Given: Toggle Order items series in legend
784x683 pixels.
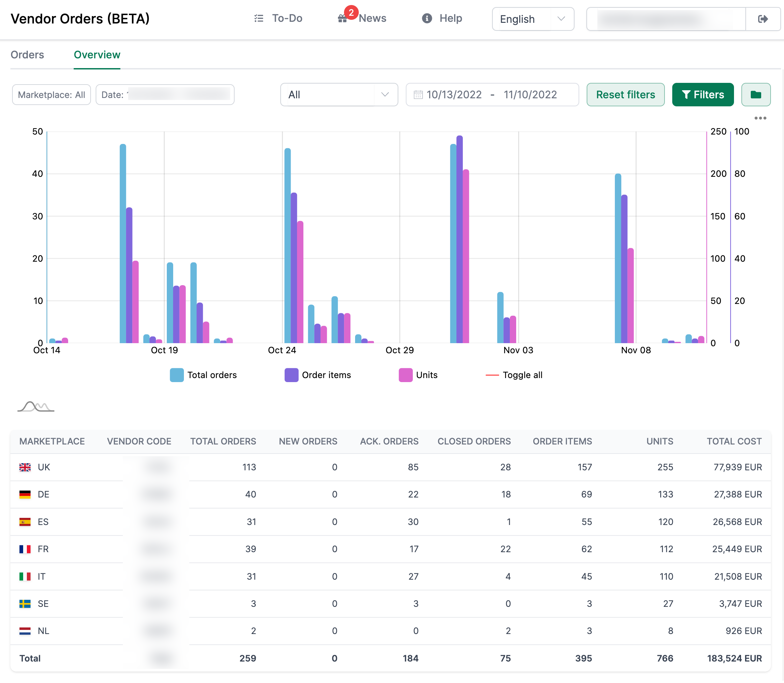Looking at the screenshot, I should pyautogui.click(x=317, y=375).
